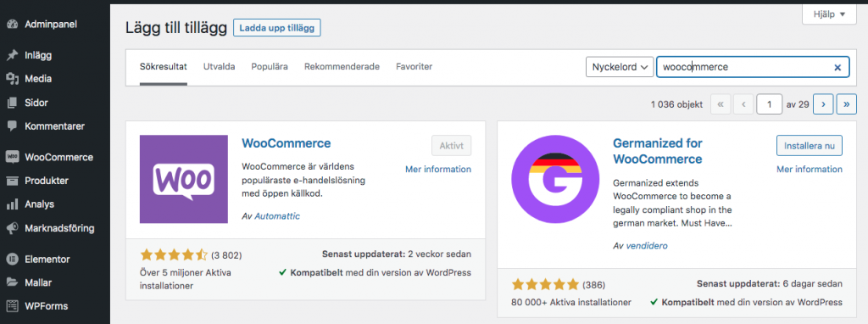Click the Ladda upp tillägg button
Viewport: 868px width, 324px height.
[277, 28]
